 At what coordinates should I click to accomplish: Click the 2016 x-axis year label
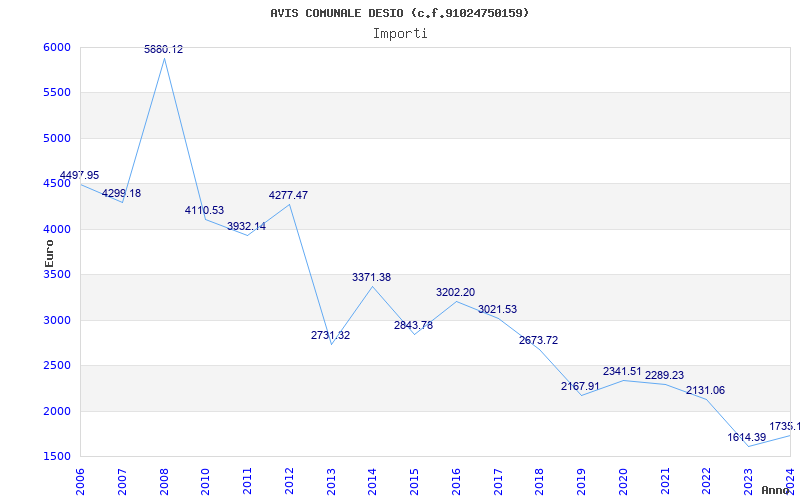(456, 481)
